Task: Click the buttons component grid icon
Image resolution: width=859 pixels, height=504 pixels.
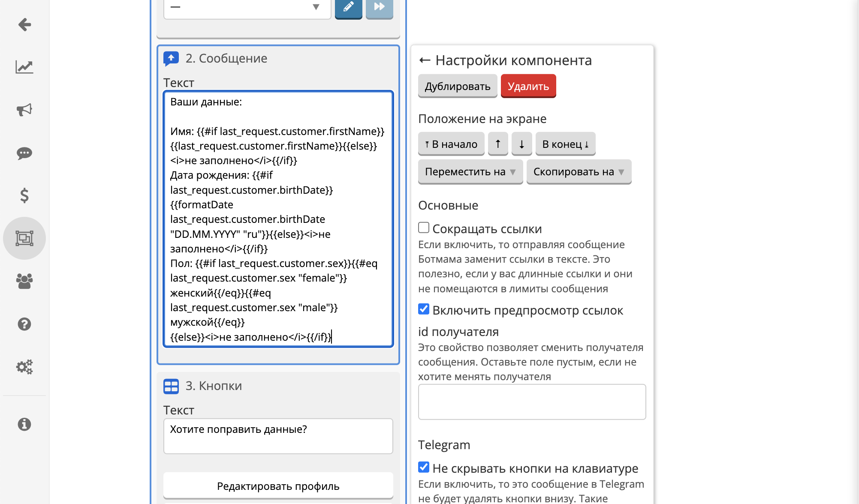Action: click(171, 386)
